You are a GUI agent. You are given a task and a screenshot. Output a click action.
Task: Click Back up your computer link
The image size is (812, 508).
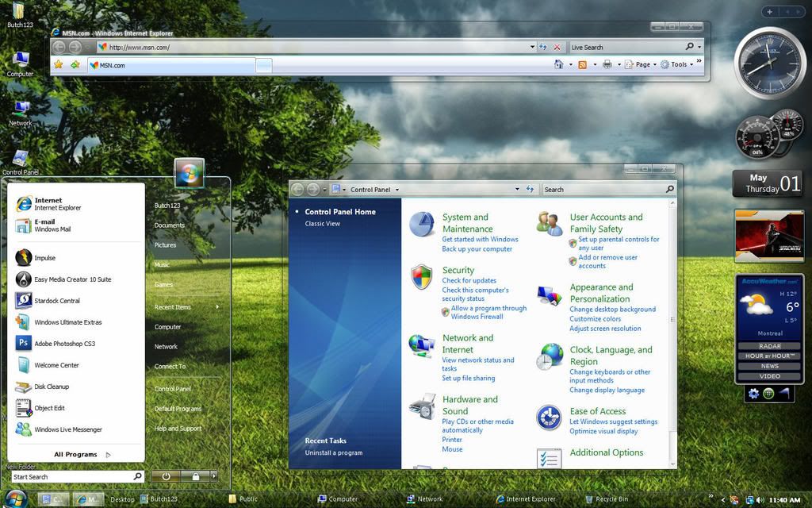pos(477,249)
